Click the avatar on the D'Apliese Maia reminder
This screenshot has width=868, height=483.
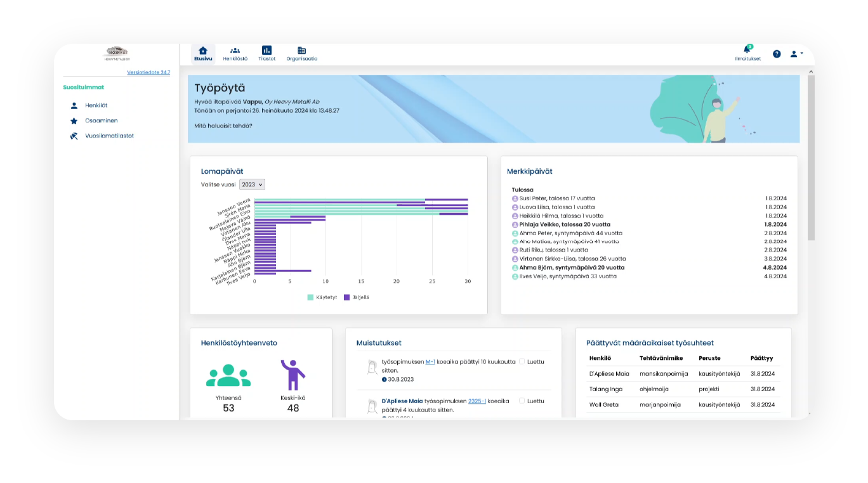coord(372,406)
